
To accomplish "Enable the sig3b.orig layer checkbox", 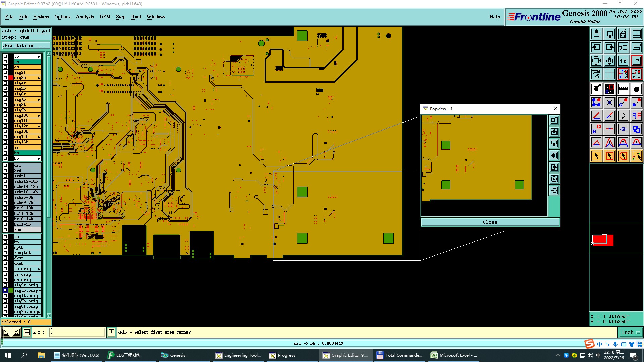I will [5, 290].
